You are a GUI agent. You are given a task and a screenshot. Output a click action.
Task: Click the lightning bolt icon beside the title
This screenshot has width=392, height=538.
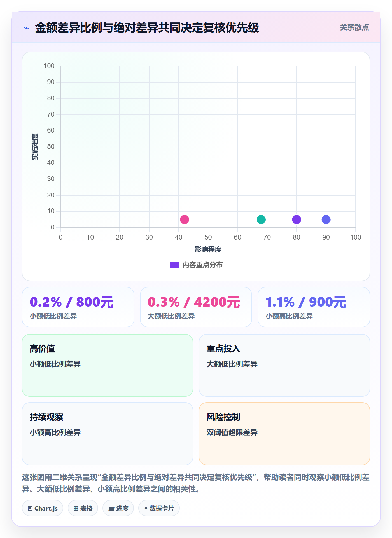coord(27,28)
